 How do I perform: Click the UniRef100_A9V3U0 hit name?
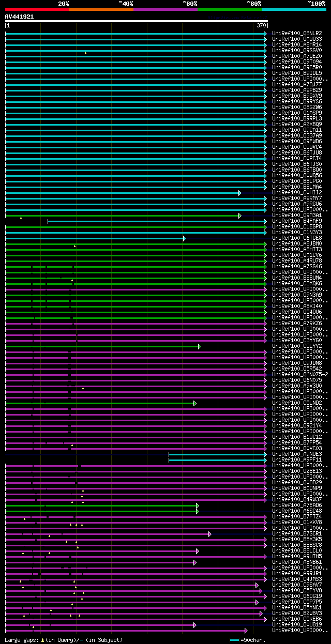tap(297, 386)
